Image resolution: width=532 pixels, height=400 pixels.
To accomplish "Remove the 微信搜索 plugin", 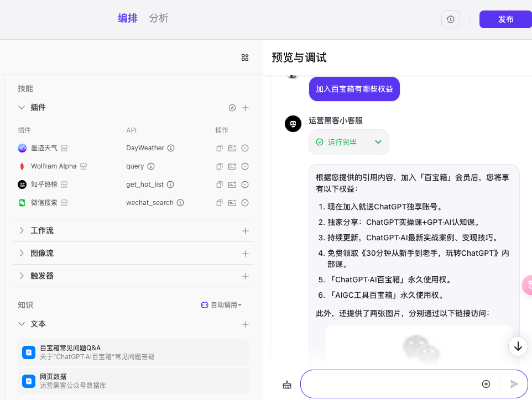I will [x=245, y=203].
